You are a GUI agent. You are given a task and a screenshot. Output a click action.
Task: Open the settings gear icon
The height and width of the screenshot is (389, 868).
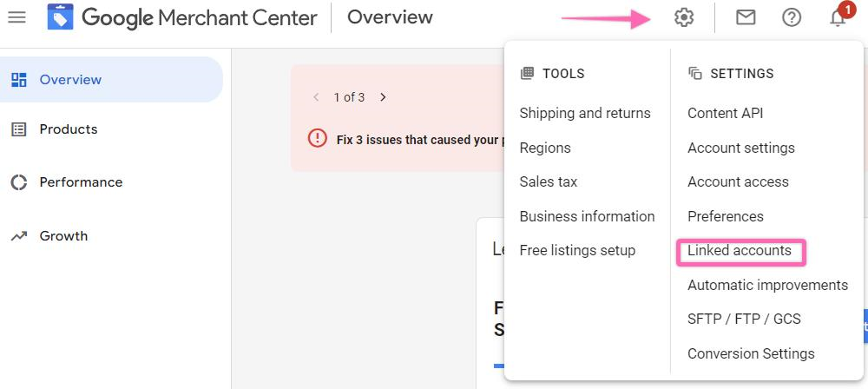(x=684, y=17)
